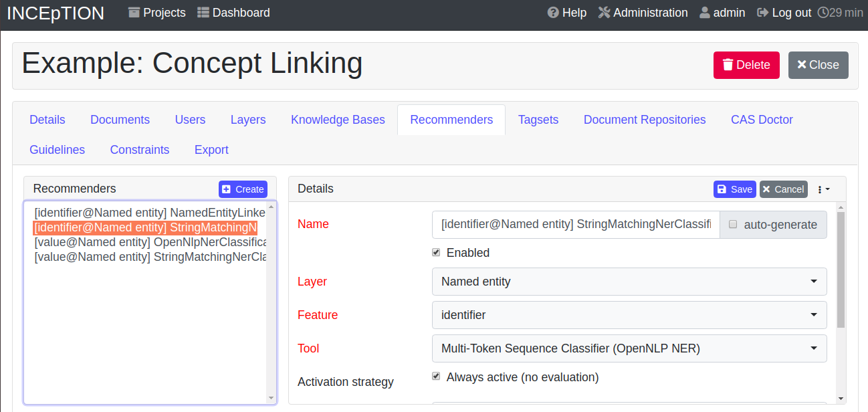Check the auto-generate checkbox

[x=734, y=225]
